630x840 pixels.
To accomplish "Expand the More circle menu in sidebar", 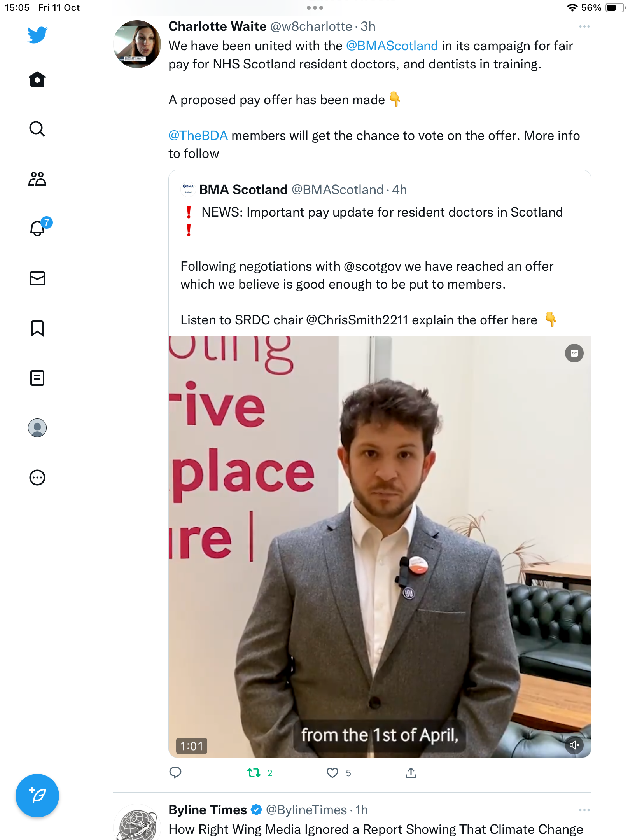I will [37, 478].
